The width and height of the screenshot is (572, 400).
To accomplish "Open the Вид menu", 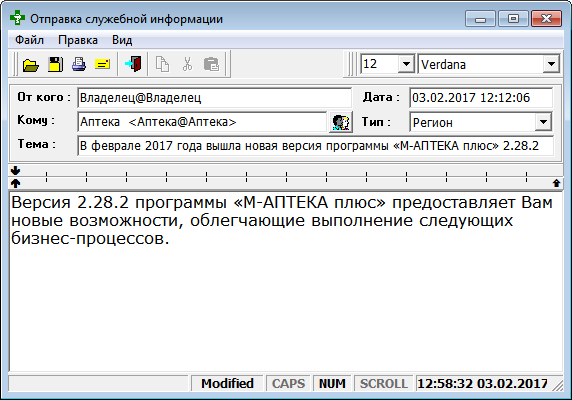I will pos(122,40).
